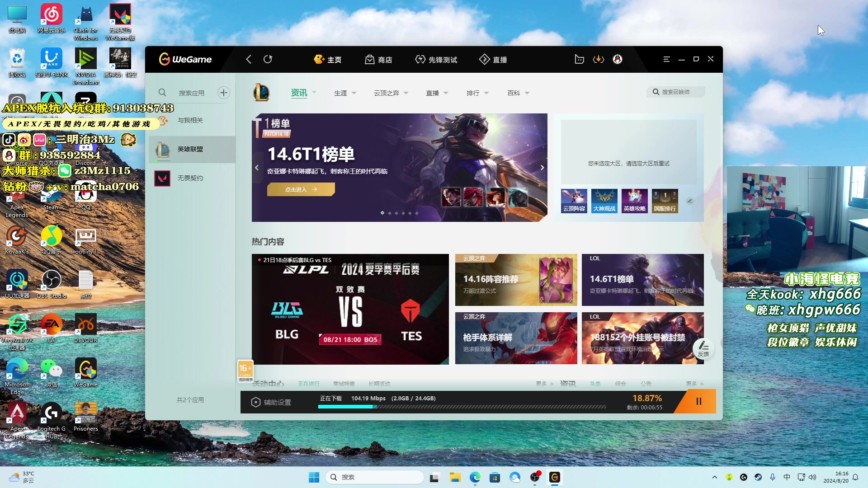Image resolution: width=868 pixels, height=488 pixels.
Task: Click 点击进入 banner button
Action: click(x=301, y=189)
